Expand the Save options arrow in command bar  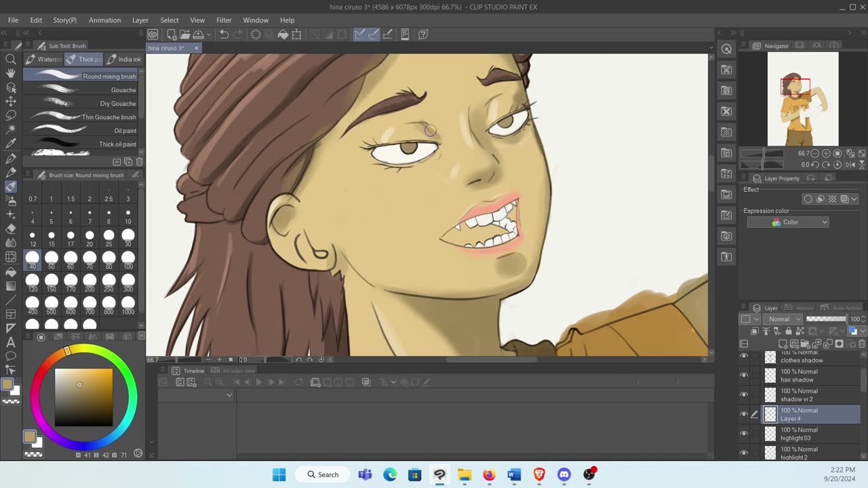(x=208, y=34)
